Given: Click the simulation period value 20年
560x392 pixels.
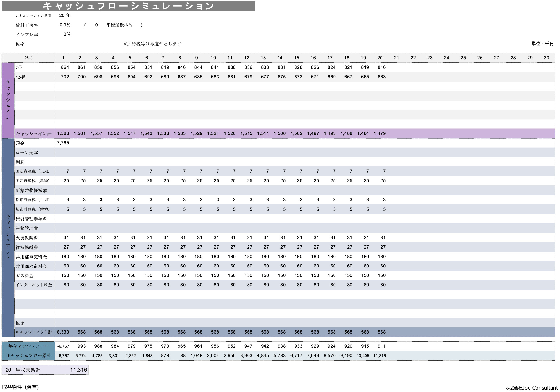Looking at the screenshot, I should coord(65,15).
